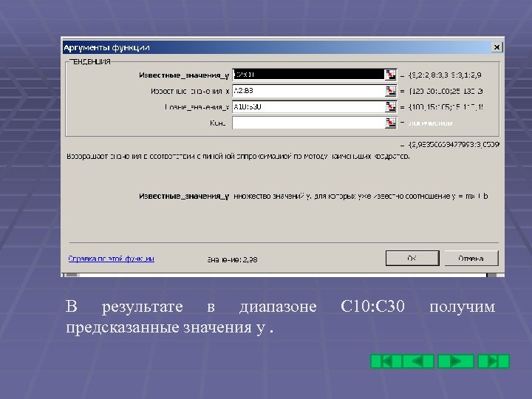The image size is (532, 399).
Task: Click the Известные_значения_y input field
Action: coord(308,75)
